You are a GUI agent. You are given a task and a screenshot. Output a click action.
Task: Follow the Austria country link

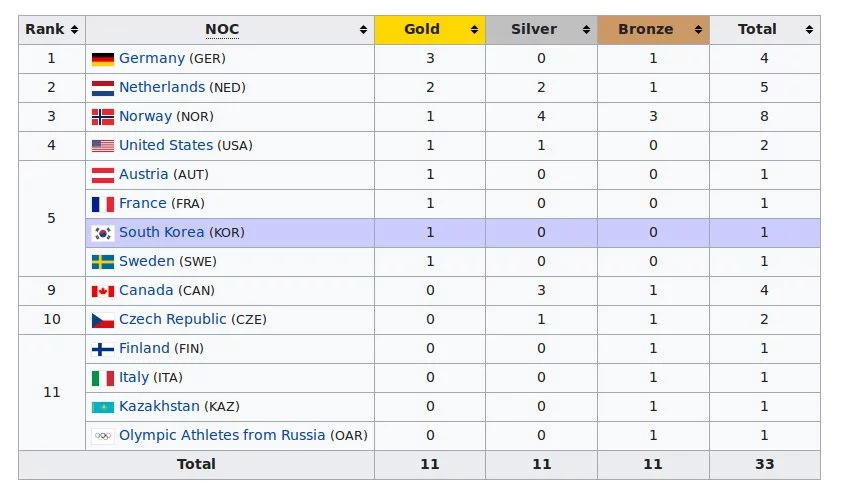[143, 175]
